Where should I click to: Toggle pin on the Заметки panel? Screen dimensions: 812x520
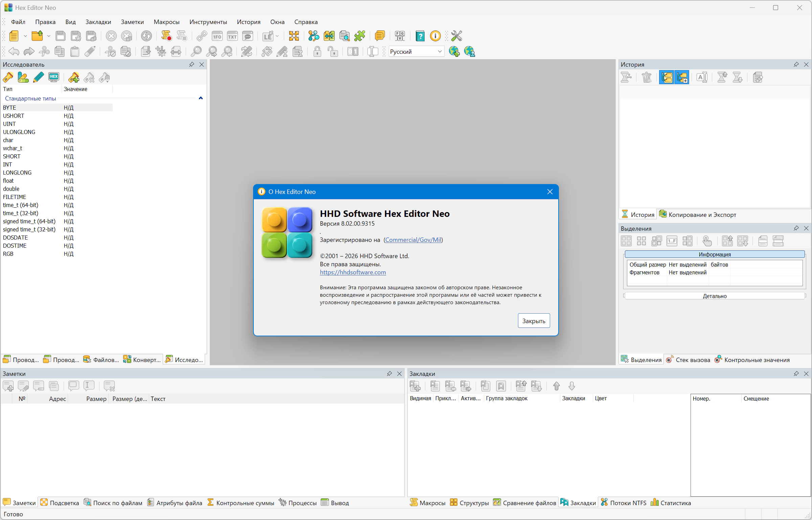coord(389,374)
